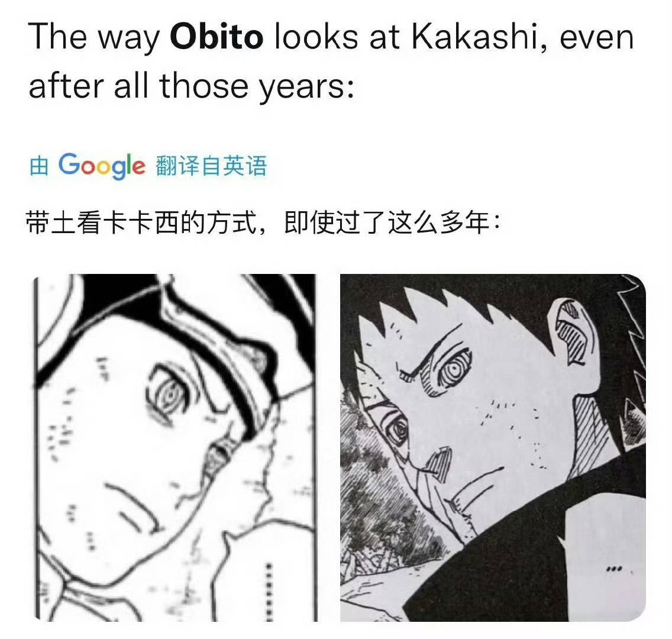Click the colorful Google logo
This screenshot has width=672, height=639.
102,166
